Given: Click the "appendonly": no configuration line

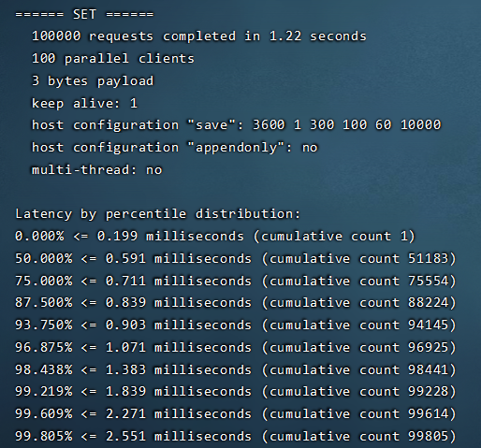Looking at the screenshot, I should (x=175, y=148).
